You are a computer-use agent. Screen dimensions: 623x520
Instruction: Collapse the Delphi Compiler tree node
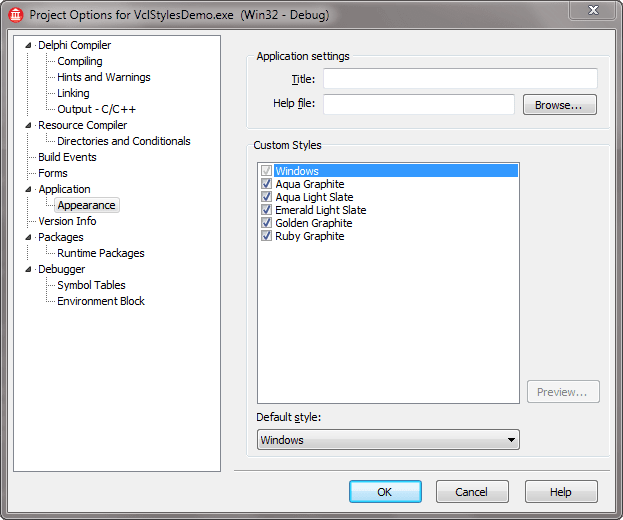pos(29,46)
